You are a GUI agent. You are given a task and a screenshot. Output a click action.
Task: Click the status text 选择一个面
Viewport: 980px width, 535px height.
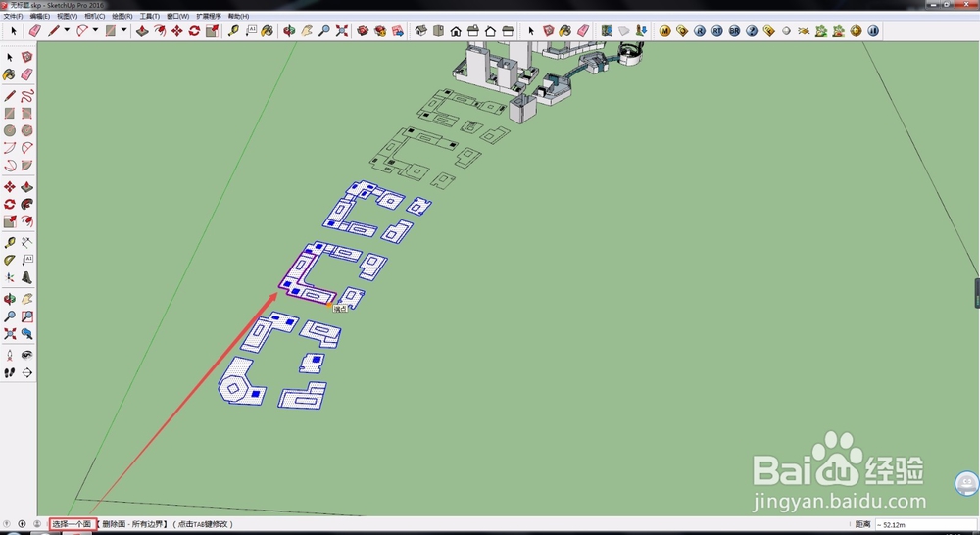[72, 524]
